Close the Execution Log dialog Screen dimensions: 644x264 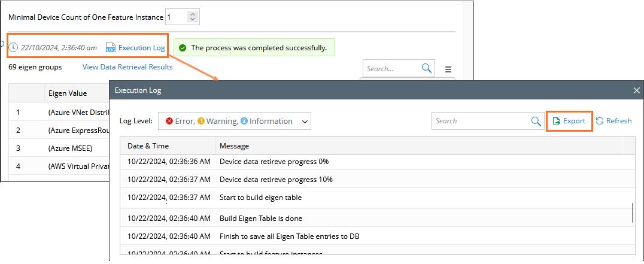637,90
